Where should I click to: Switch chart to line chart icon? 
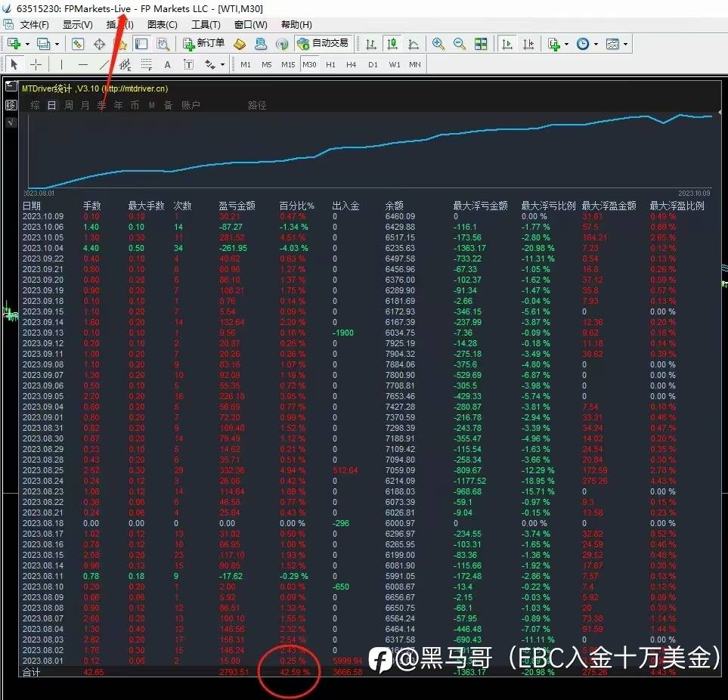(x=414, y=44)
